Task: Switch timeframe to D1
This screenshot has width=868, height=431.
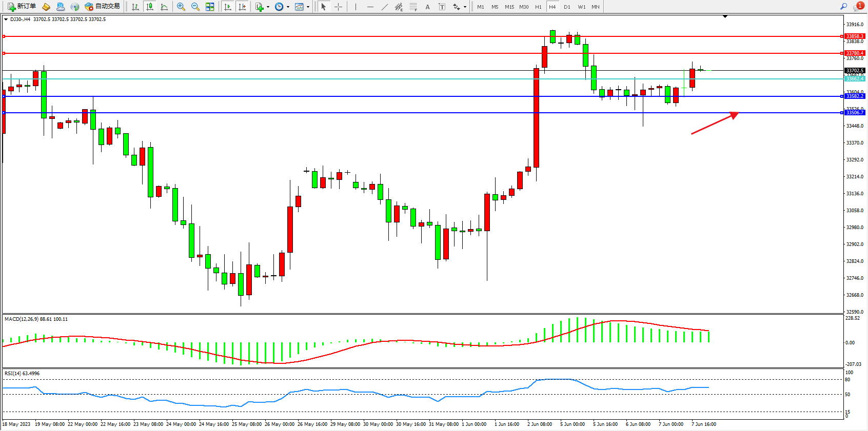Action: tap(567, 7)
